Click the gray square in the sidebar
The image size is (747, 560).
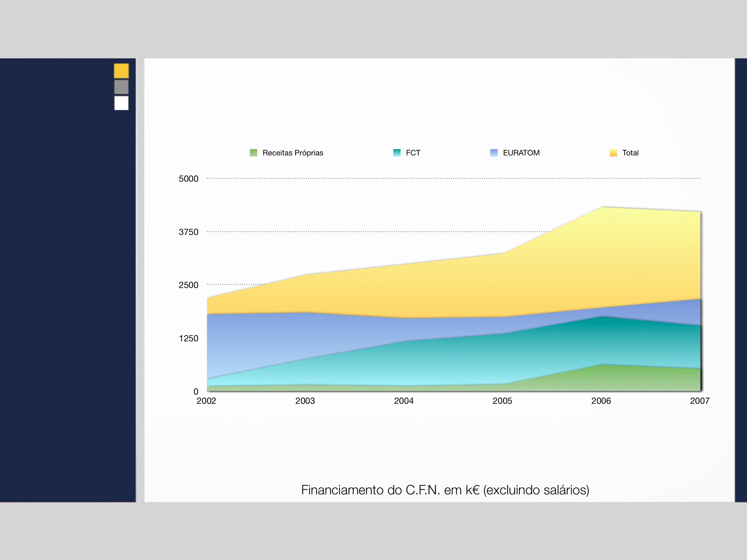pos(121,87)
